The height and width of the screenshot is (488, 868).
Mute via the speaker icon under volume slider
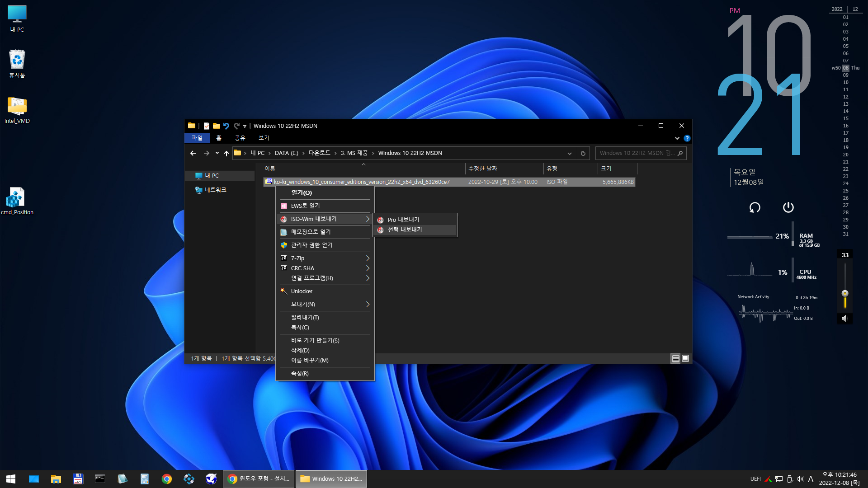click(844, 319)
